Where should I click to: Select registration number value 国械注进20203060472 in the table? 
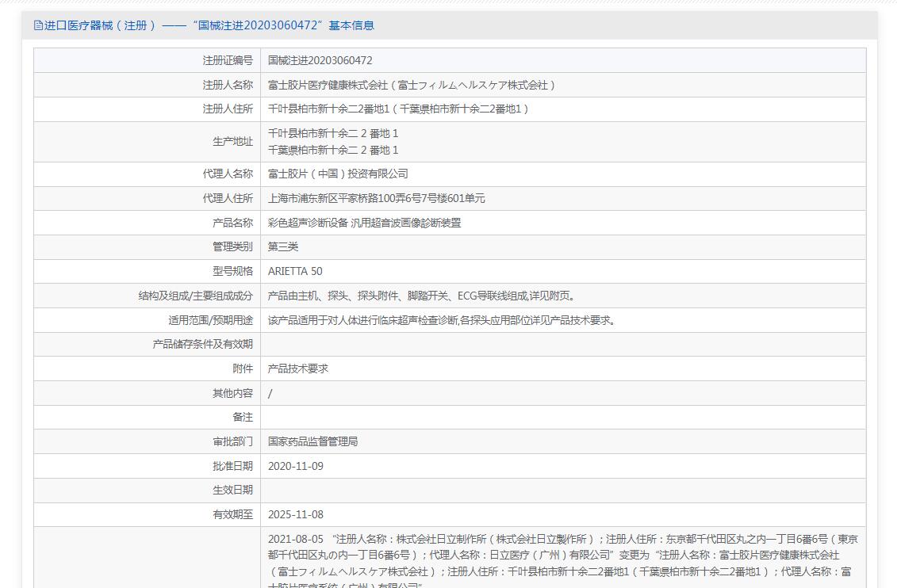[x=320, y=60]
